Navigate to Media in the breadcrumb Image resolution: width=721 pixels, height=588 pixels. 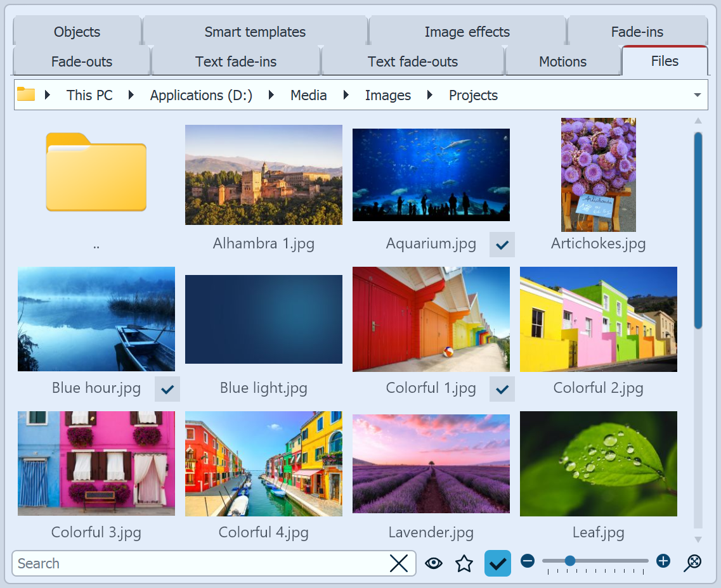[x=308, y=95]
